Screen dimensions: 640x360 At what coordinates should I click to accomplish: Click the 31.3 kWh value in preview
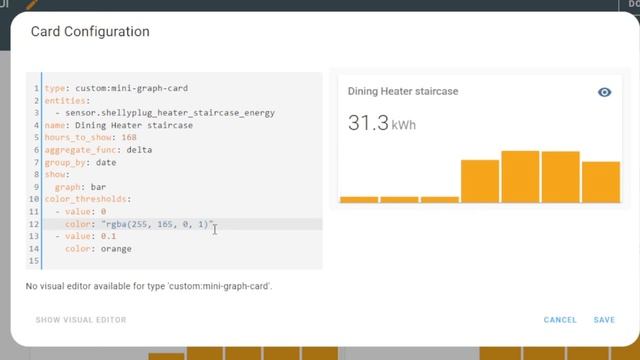(382, 123)
